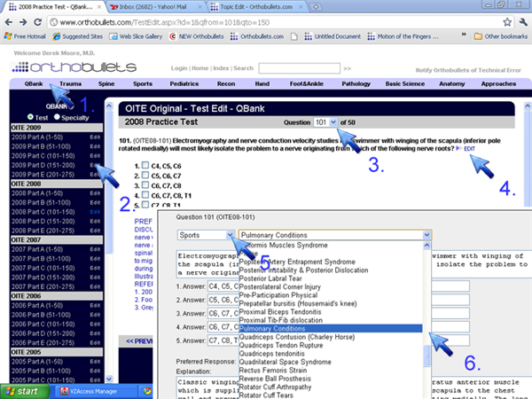Choose Posterior Labral Tear from list
Image resolution: width=532 pixels, height=399 pixels.
270,278
